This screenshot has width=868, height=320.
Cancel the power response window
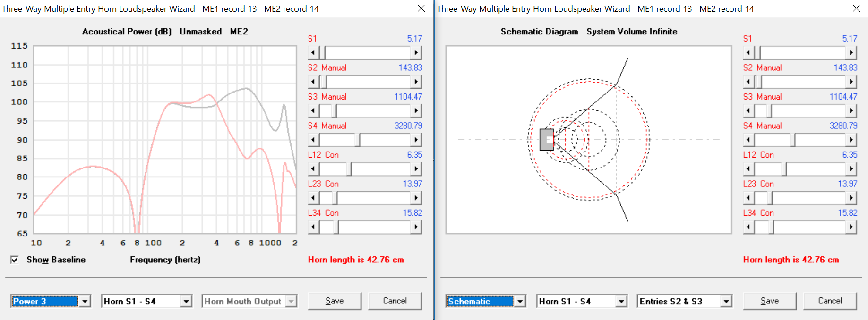[x=395, y=301]
